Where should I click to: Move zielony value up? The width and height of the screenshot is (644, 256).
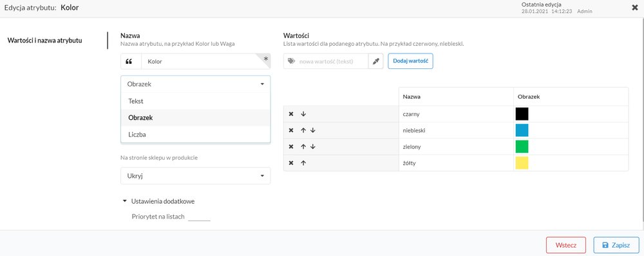(303, 147)
